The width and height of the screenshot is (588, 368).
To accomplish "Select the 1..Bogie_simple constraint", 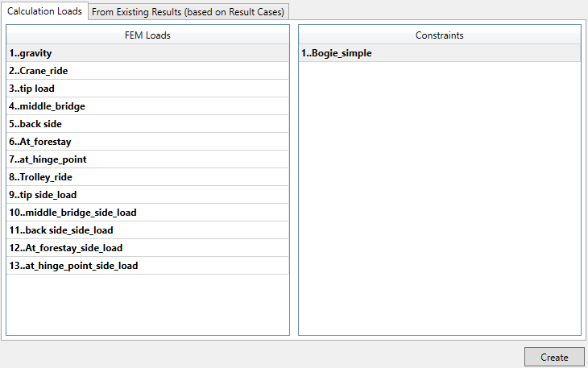I will (337, 53).
